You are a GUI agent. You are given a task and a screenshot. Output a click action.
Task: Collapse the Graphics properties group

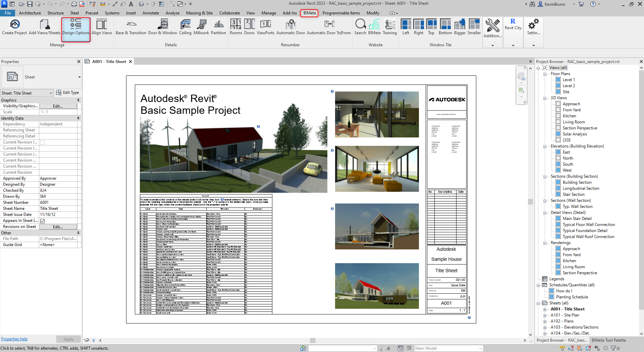78,100
